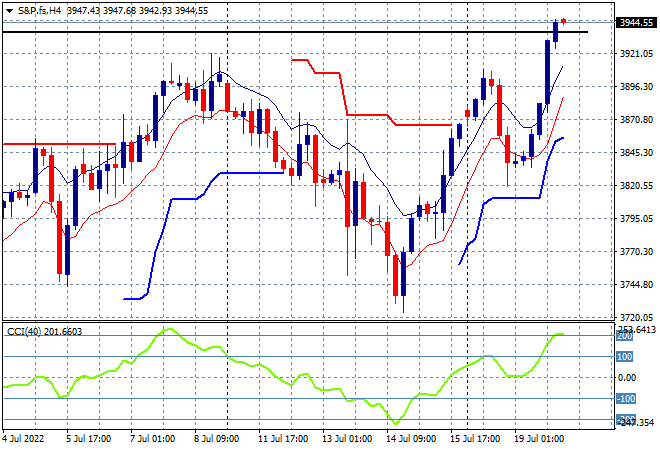Click the 7 Jul 01:00 time label

(152, 439)
